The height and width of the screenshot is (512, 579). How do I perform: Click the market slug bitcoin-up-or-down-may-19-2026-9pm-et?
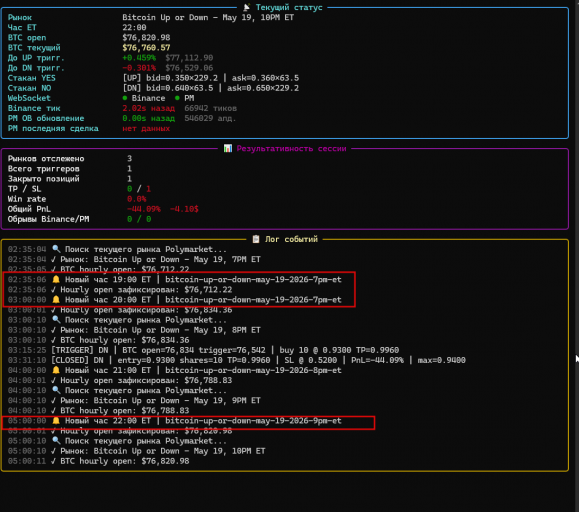(x=253, y=421)
